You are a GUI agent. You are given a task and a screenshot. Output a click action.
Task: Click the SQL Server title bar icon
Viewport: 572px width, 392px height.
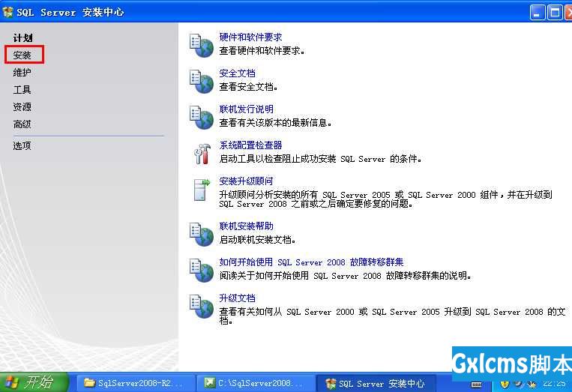coord(7,12)
